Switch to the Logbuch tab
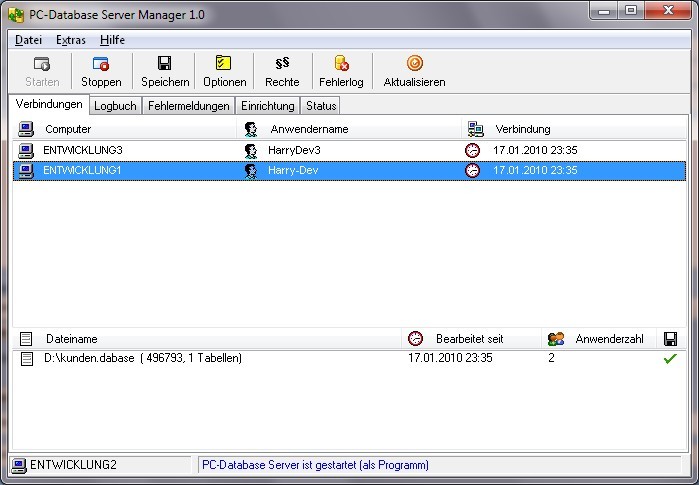 pos(115,106)
